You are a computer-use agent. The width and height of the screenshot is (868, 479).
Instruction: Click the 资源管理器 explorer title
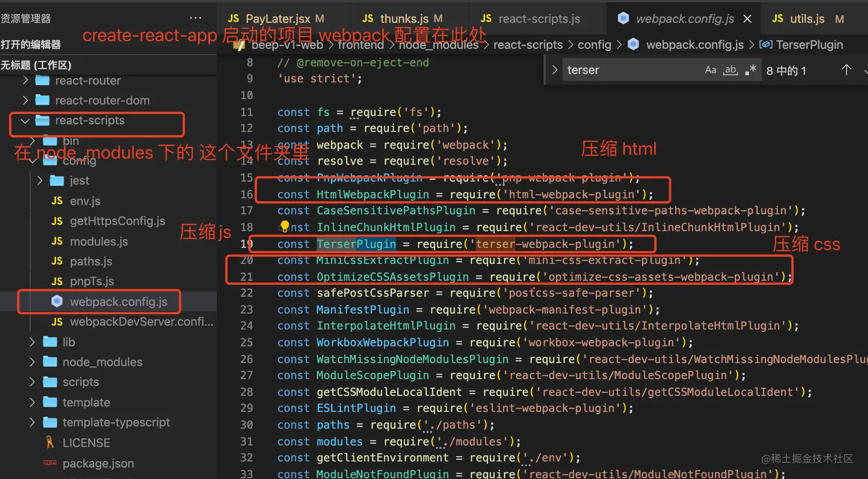click(x=26, y=18)
